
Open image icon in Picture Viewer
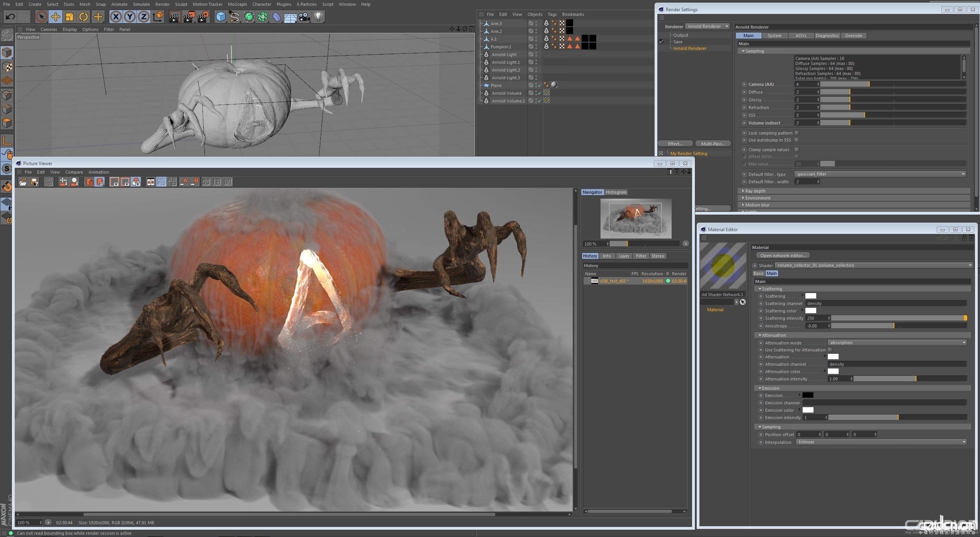[x=23, y=182]
